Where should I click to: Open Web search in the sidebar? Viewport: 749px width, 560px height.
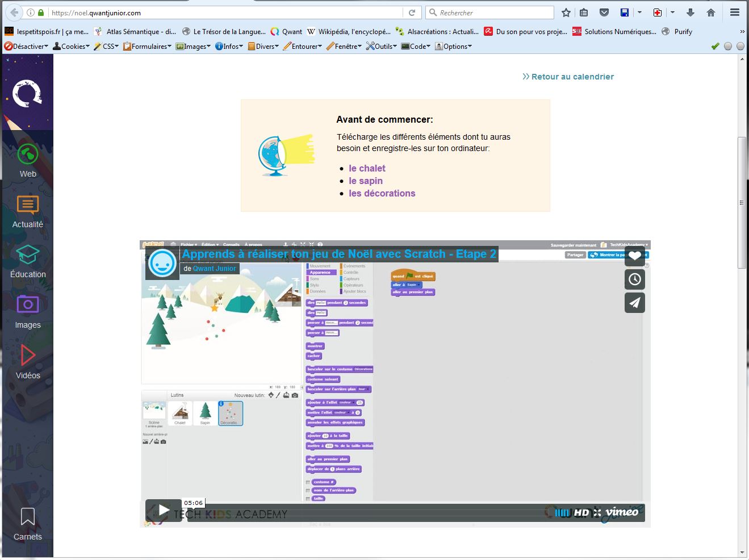(x=28, y=161)
